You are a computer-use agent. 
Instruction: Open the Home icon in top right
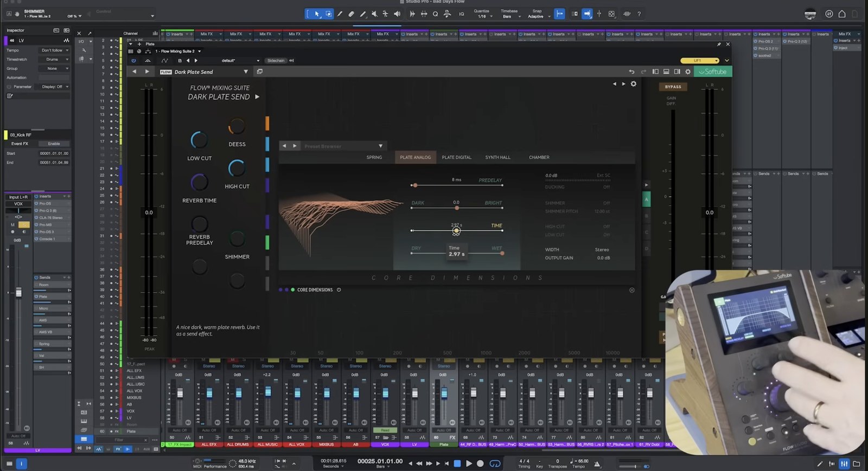842,14
